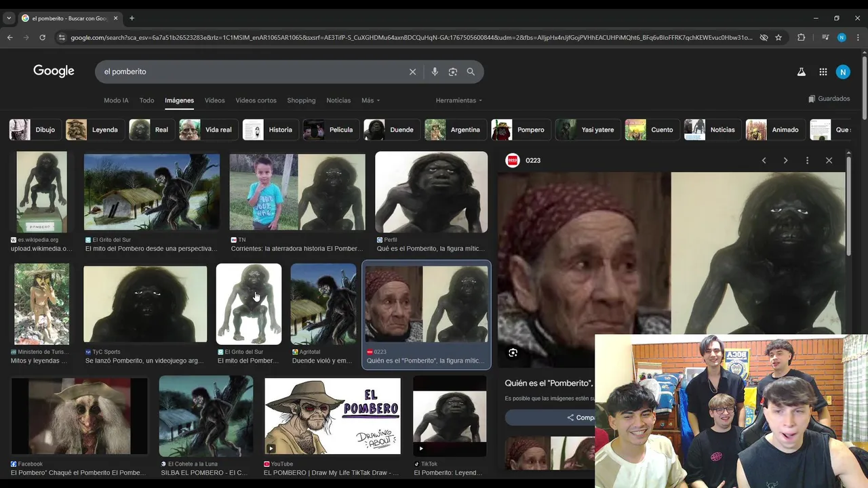Click the magnifier search submit icon

click(471, 72)
